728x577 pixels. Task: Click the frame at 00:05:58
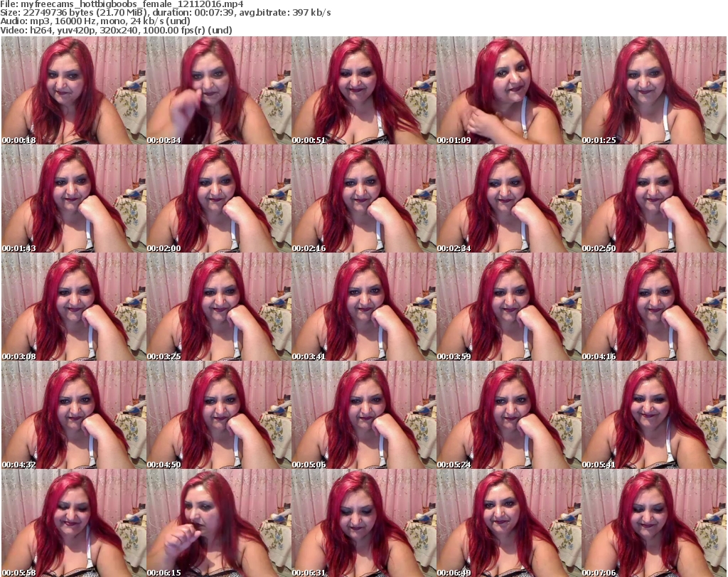(74, 523)
